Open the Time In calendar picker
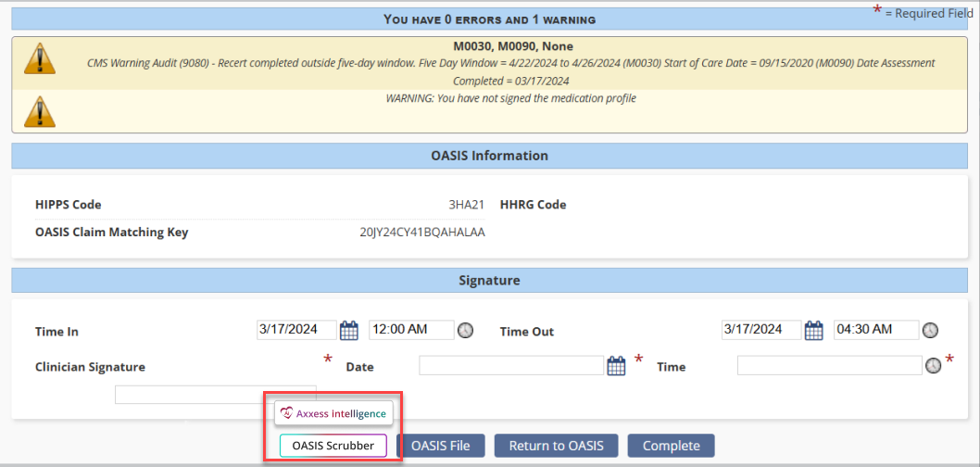Image resolution: width=980 pixels, height=467 pixels. click(349, 330)
